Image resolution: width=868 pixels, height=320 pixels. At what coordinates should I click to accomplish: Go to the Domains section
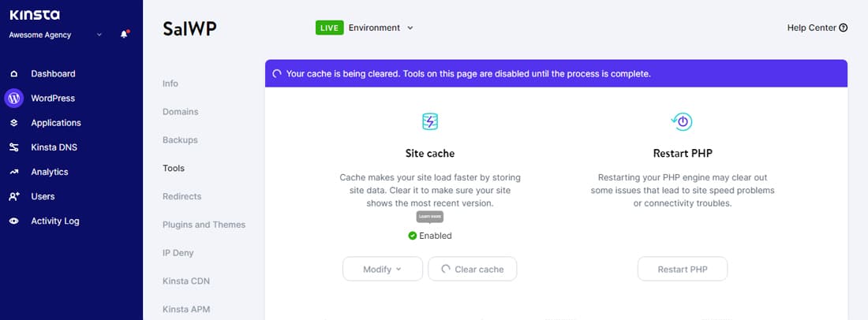[x=180, y=112]
